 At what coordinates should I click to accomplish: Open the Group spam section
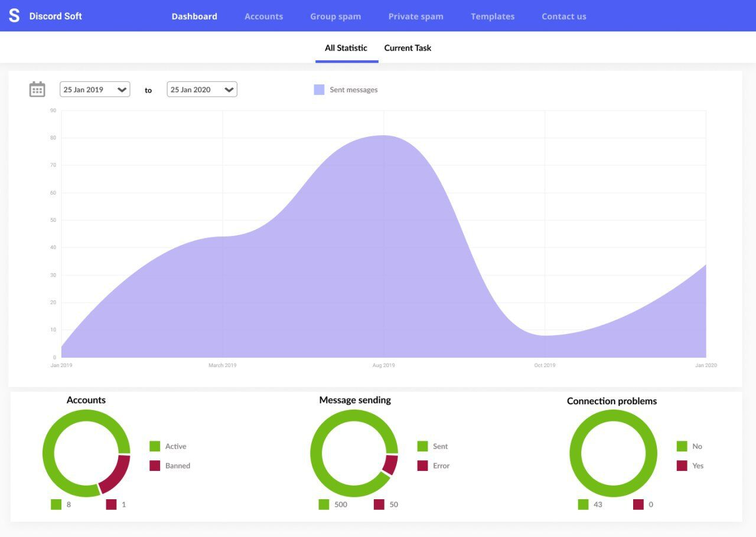tap(335, 17)
